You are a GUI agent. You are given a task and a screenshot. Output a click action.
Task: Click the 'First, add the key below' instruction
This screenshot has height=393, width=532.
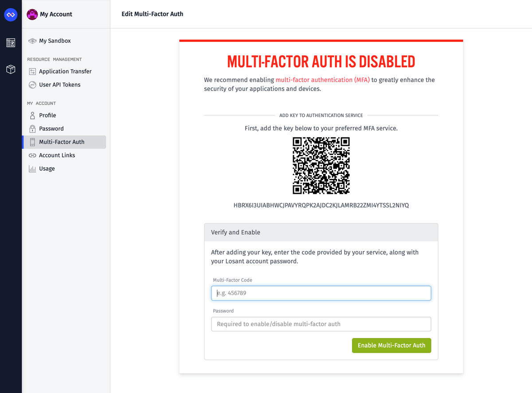[x=321, y=128]
